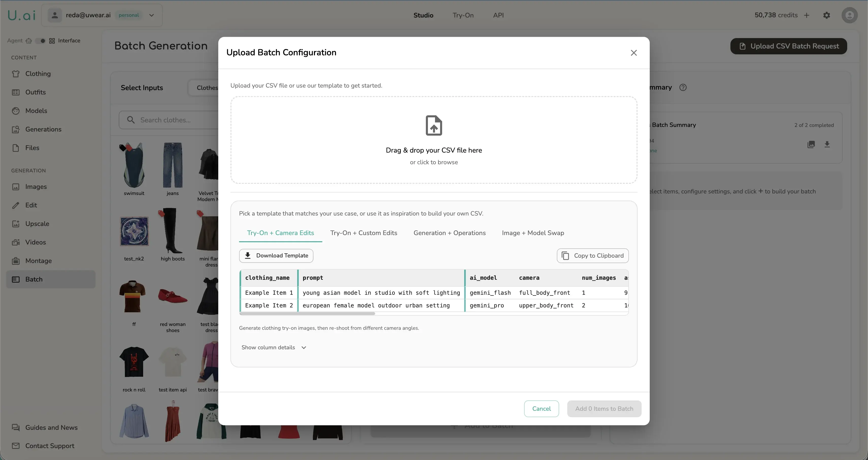The height and width of the screenshot is (460, 868).
Task: Open the user profile avatar menu
Action: coord(849,15)
